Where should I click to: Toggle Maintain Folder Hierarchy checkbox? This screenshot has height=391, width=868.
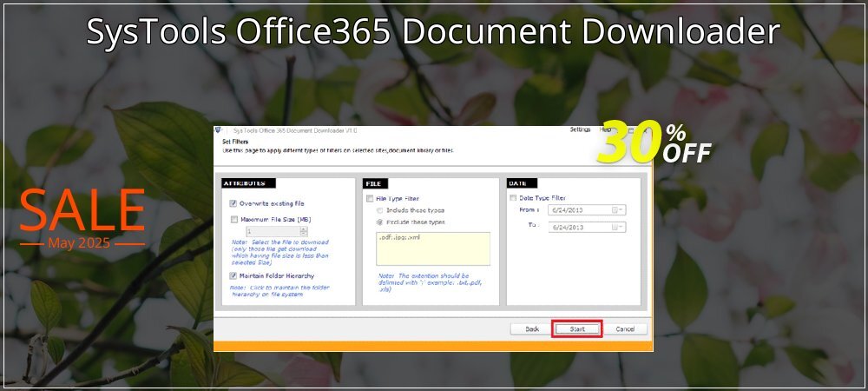(x=233, y=275)
